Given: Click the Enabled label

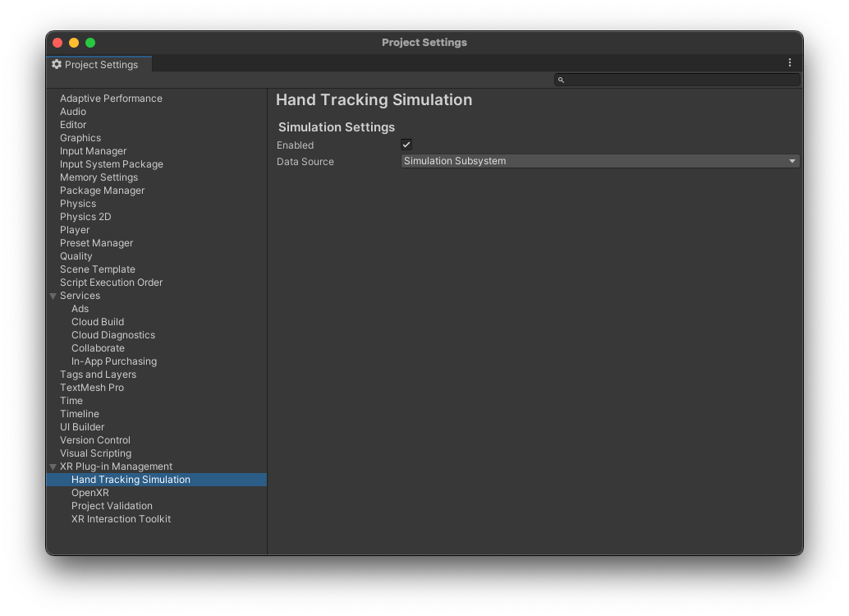Looking at the screenshot, I should [295, 145].
